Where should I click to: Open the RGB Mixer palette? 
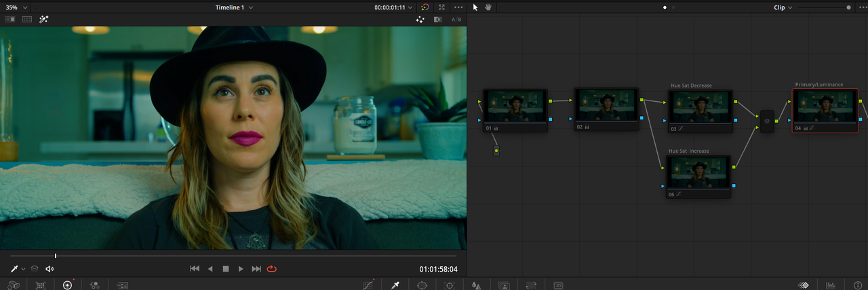point(95,285)
